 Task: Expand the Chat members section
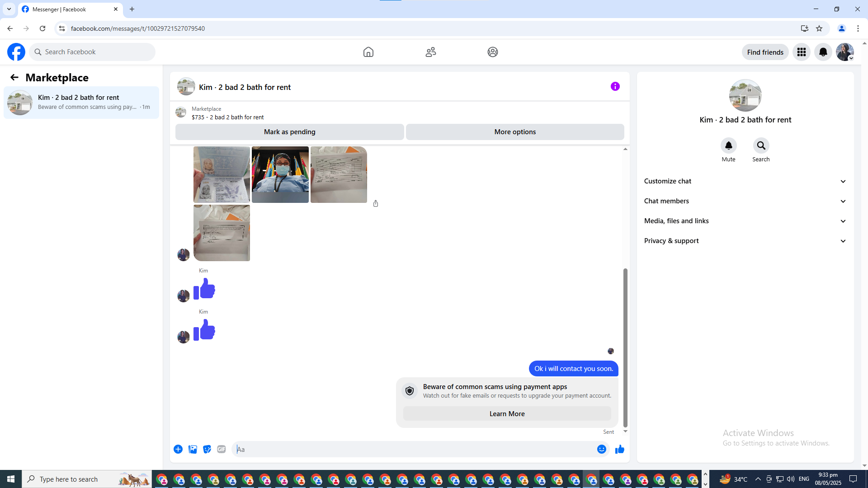coord(745,201)
